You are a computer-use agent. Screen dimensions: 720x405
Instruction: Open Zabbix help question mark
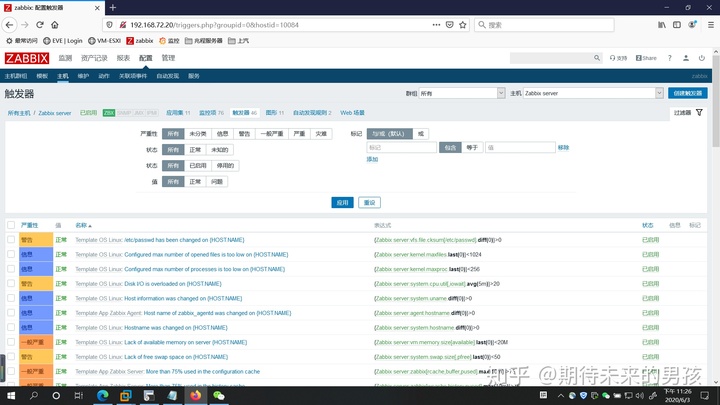[669, 58]
